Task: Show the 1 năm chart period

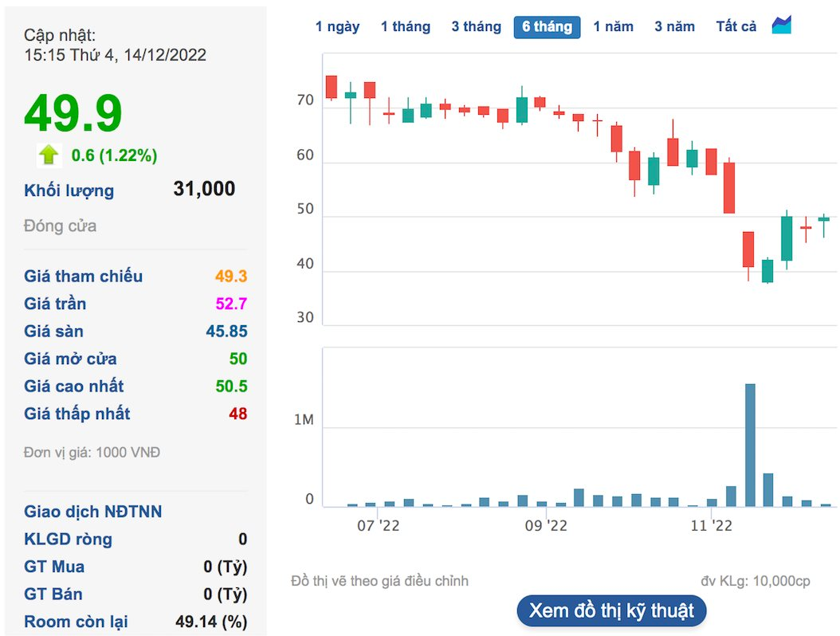Action: [x=613, y=27]
